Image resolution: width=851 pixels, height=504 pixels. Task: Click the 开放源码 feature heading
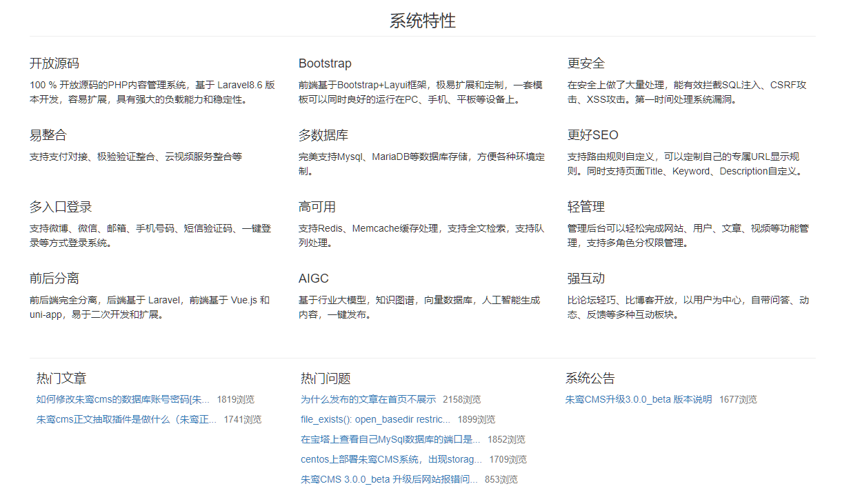(x=54, y=63)
